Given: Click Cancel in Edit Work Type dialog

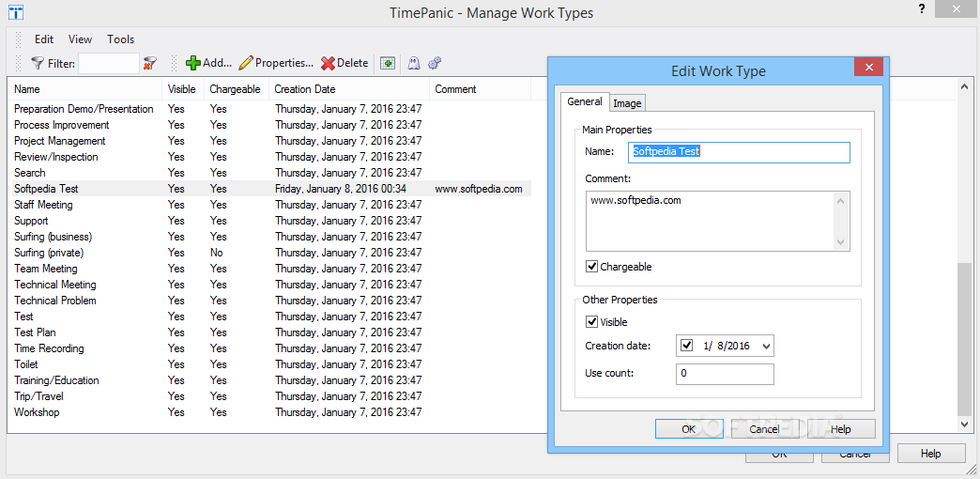Looking at the screenshot, I should click(764, 429).
